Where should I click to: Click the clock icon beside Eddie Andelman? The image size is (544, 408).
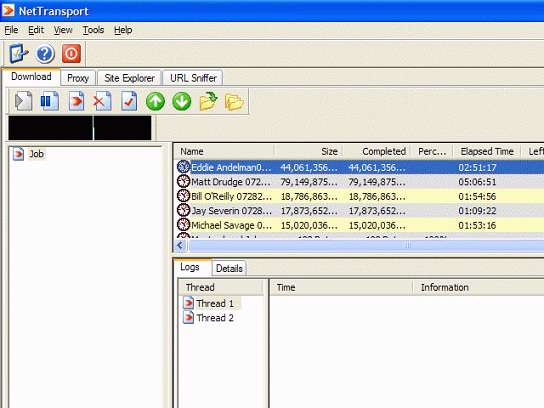coord(184,167)
